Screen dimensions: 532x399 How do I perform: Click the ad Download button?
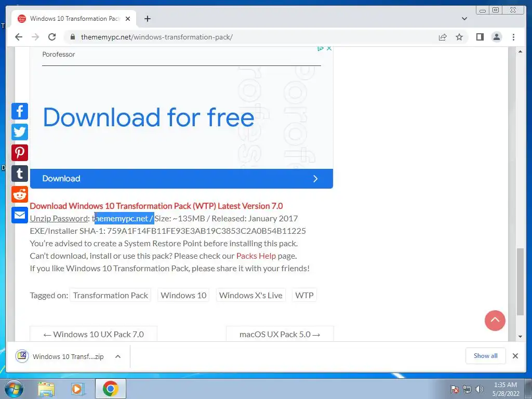point(181,179)
